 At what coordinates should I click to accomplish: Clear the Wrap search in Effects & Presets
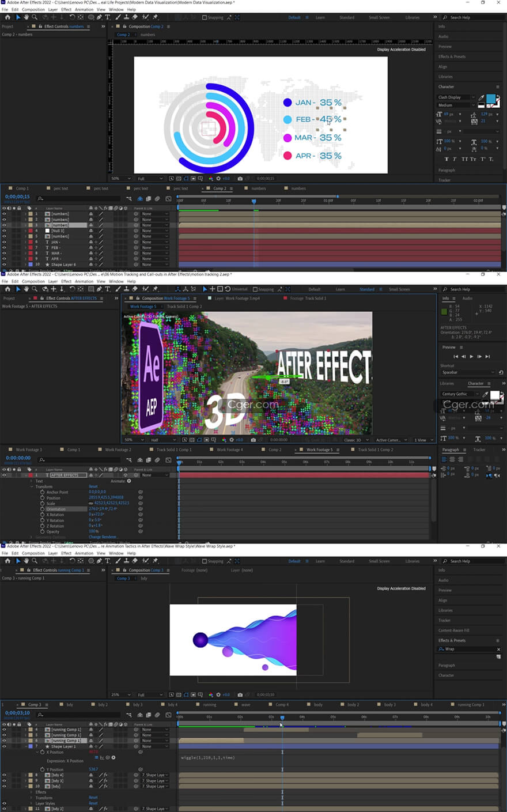[498, 649]
